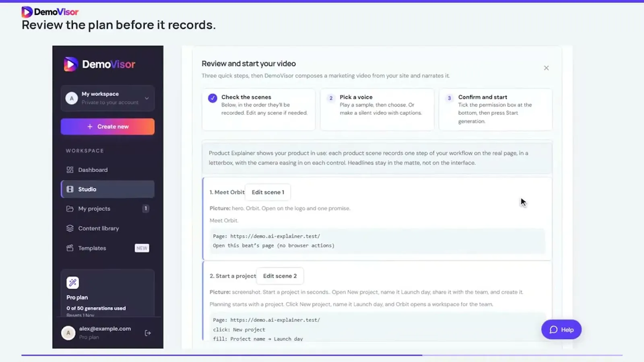
Task: Open Content library in the sidebar
Action: click(107, 228)
